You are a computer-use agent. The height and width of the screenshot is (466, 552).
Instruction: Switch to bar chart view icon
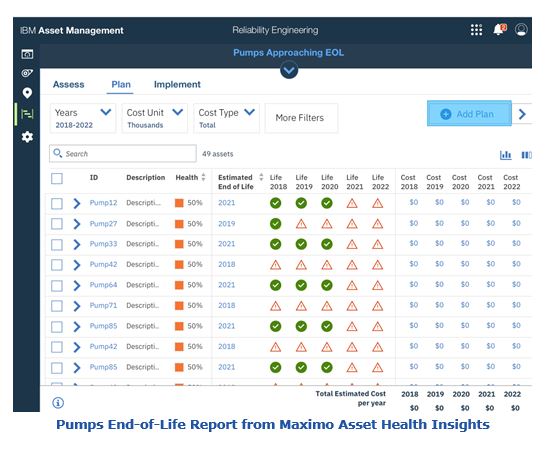click(x=506, y=155)
